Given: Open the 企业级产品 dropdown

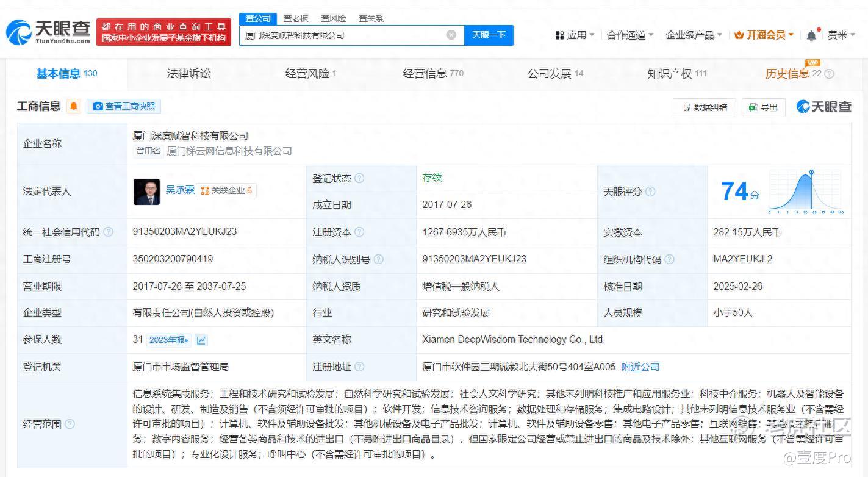Looking at the screenshot, I should coord(694,35).
